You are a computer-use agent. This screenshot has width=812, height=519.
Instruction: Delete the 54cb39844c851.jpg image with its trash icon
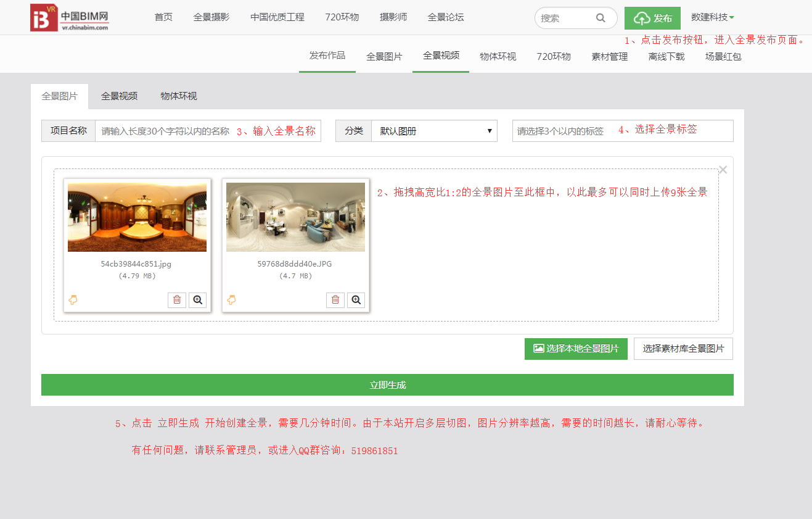click(x=177, y=300)
